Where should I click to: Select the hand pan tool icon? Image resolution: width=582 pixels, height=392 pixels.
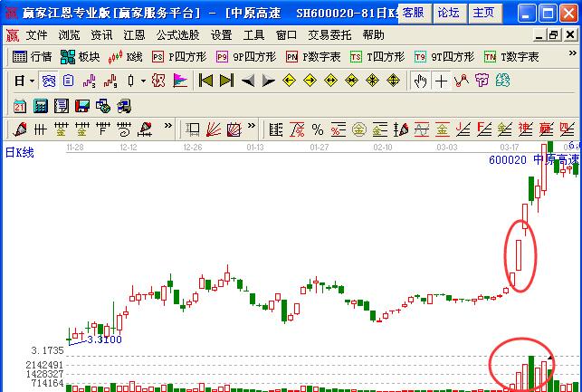click(420, 81)
